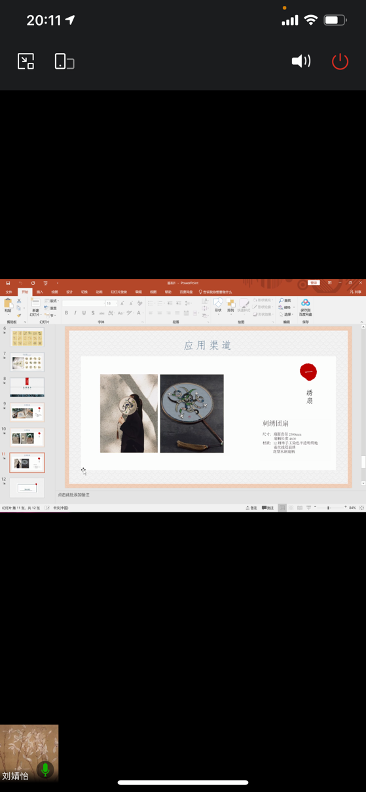This screenshot has width=366, height=792.
Task: Open the Shapes gallery icon
Action: coord(218,305)
